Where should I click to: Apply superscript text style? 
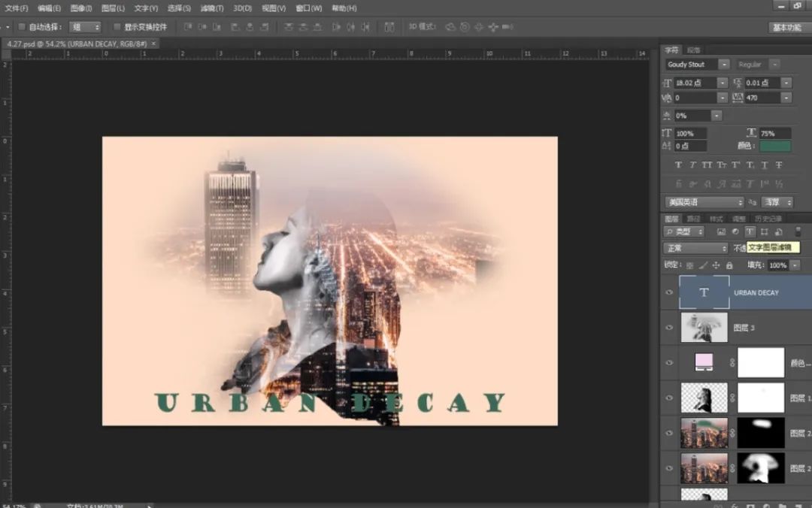735,165
